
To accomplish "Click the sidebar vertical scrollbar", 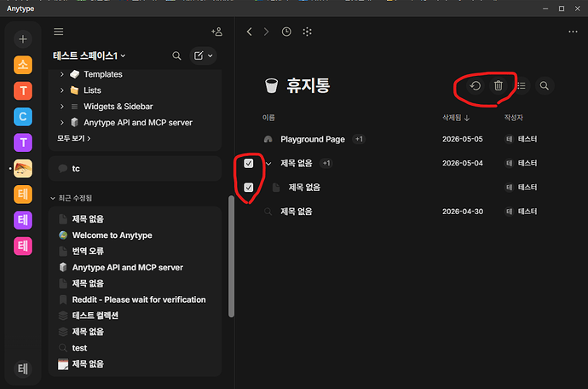I will point(232,257).
